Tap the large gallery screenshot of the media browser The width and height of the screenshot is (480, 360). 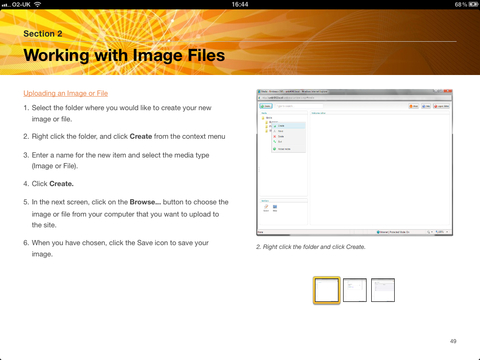pos(354,163)
